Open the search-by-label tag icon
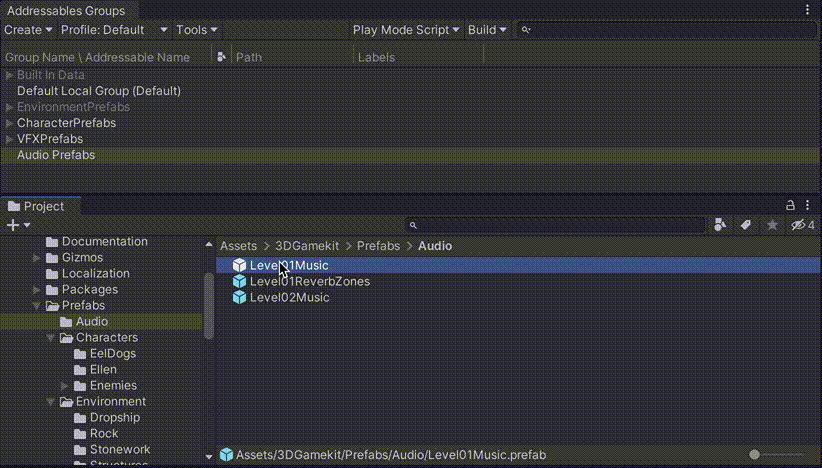The image size is (822, 468). point(746,225)
